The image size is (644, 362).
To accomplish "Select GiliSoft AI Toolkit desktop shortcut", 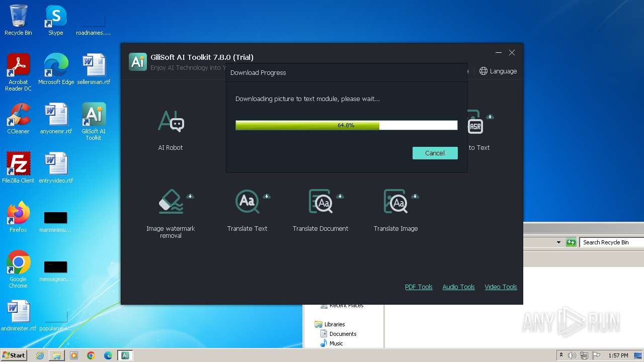I will tap(94, 121).
